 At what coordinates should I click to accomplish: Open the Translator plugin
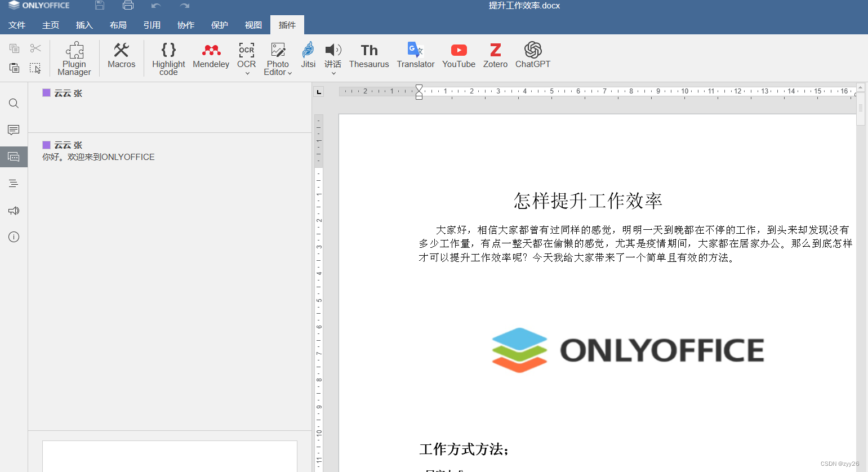click(x=416, y=55)
